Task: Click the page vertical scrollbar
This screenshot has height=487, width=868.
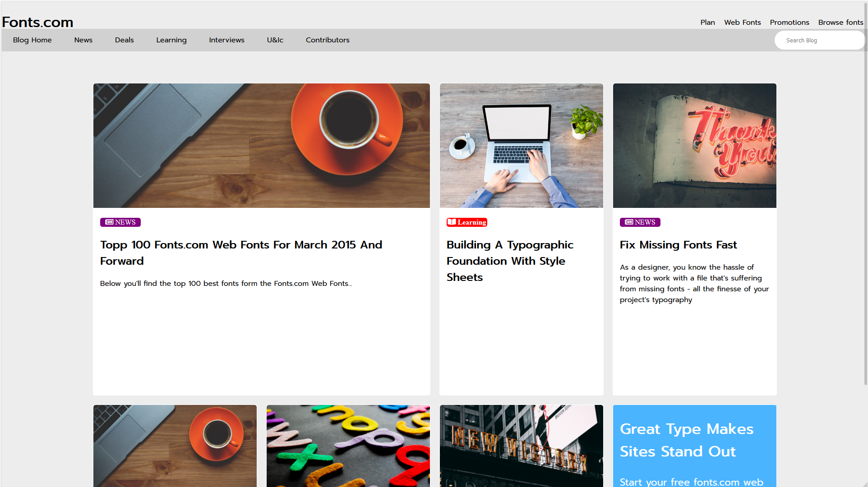Action: click(x=865, y=194)
